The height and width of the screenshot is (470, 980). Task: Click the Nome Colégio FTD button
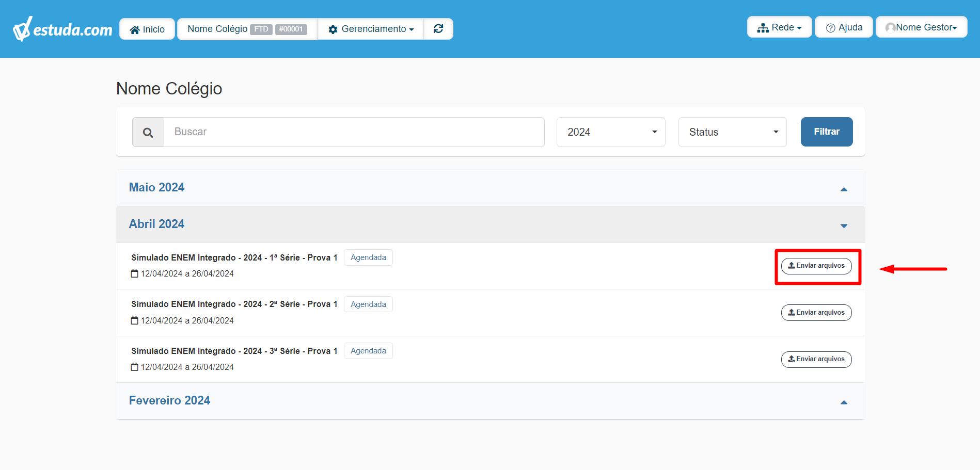point(247,29)
